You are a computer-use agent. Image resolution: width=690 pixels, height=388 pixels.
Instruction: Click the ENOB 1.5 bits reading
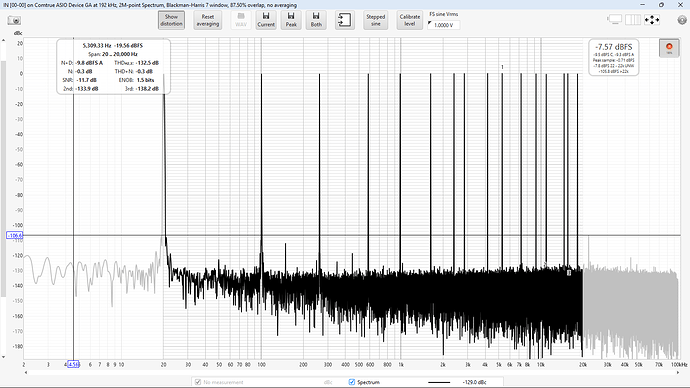[x=145, y=80]
